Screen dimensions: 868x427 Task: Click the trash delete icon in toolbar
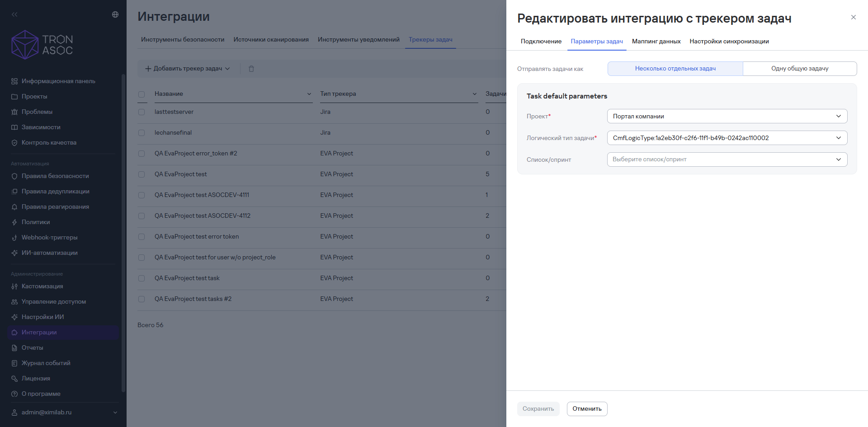[x=251, y=69]
